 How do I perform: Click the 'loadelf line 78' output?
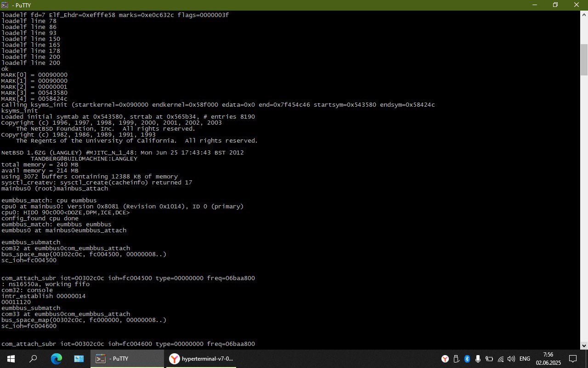coord(29,21)
